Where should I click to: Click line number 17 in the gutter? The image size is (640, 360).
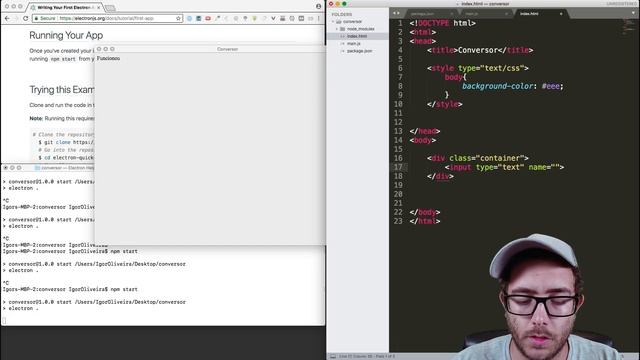pos(398,167)
